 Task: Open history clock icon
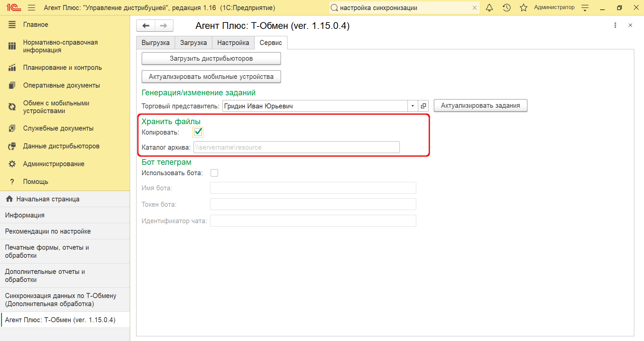[506, 8]
